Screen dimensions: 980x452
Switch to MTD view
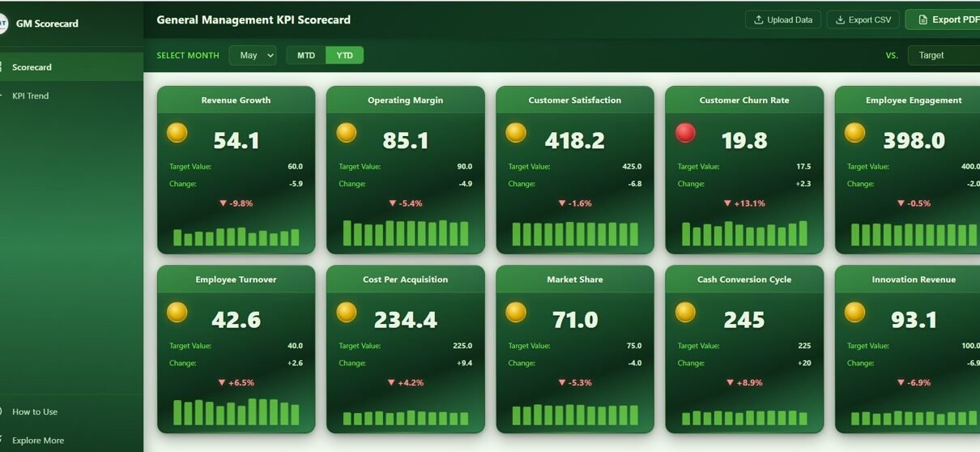pos(306,55)
